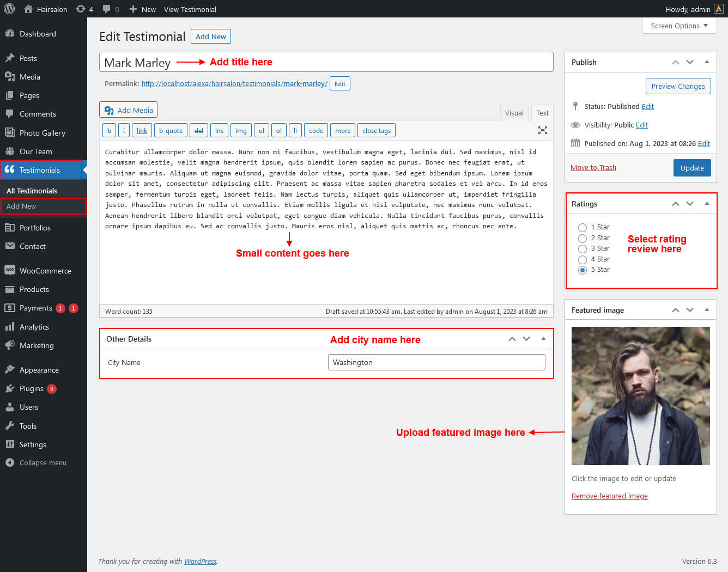
Task: Move Ratings panel up
Action: pyautogui.click(x=676, y=204)
